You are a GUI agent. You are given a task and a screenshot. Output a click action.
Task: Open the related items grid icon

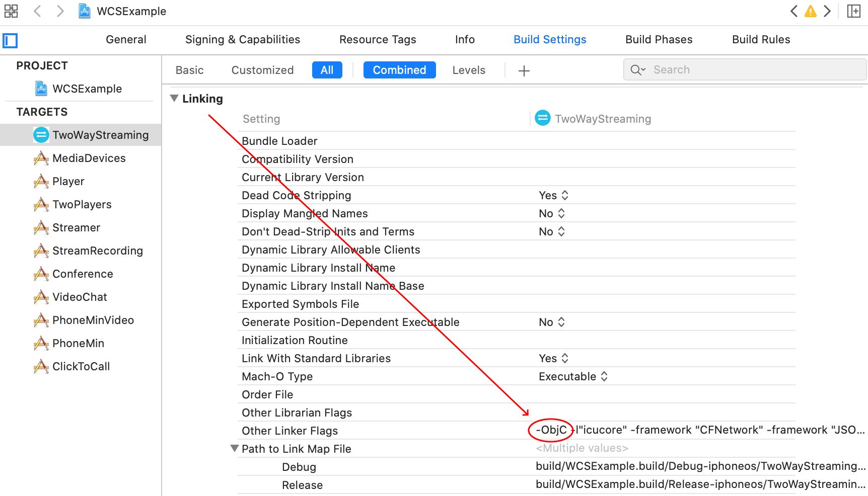11,11
